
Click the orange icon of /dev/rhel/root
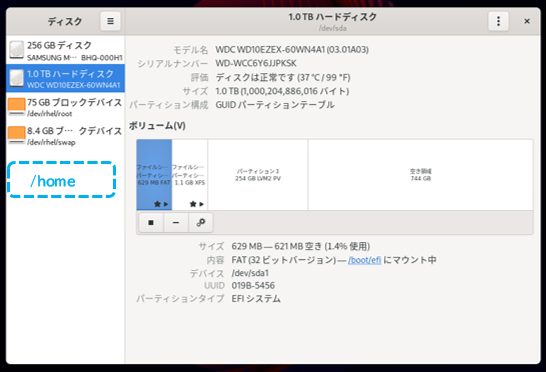coord(16,107)
